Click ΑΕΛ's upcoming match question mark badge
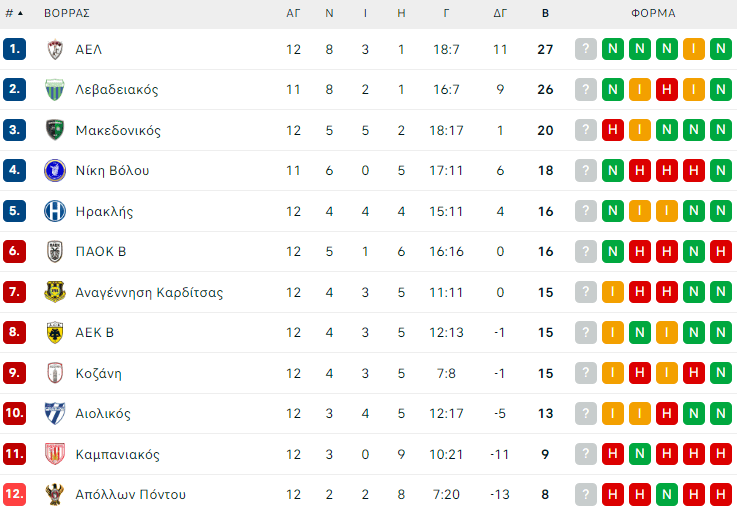The image size is (737, 513). [x=586, y=49]
